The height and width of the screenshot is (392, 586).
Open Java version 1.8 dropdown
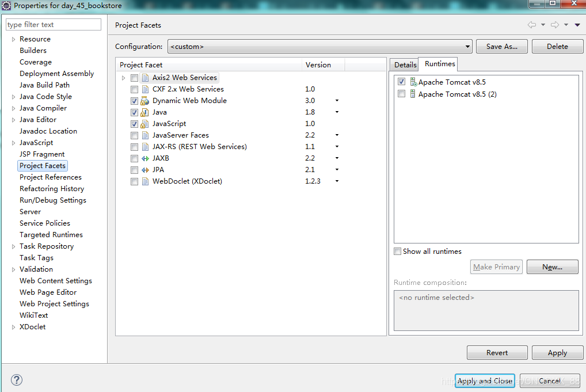(337, 112)
